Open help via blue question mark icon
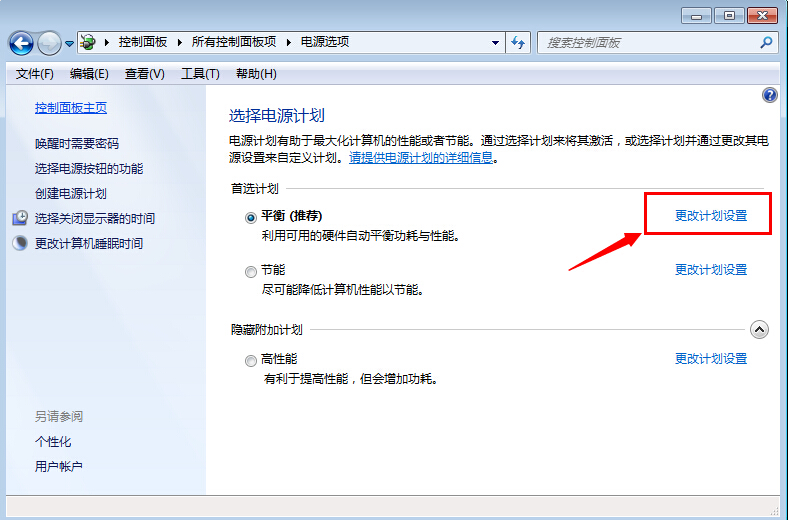 coord(769,95)
